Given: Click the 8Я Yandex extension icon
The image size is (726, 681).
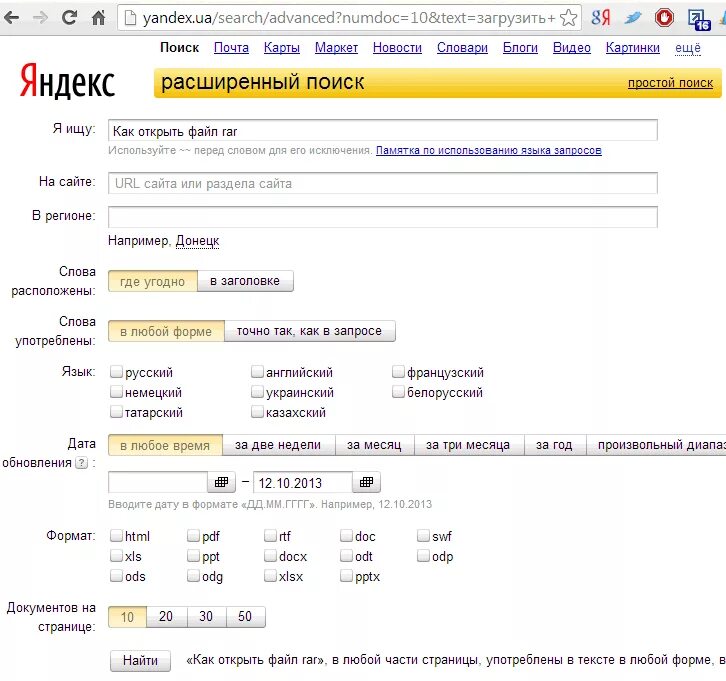Looking at the screenshot, I should [x=601, y=18].
